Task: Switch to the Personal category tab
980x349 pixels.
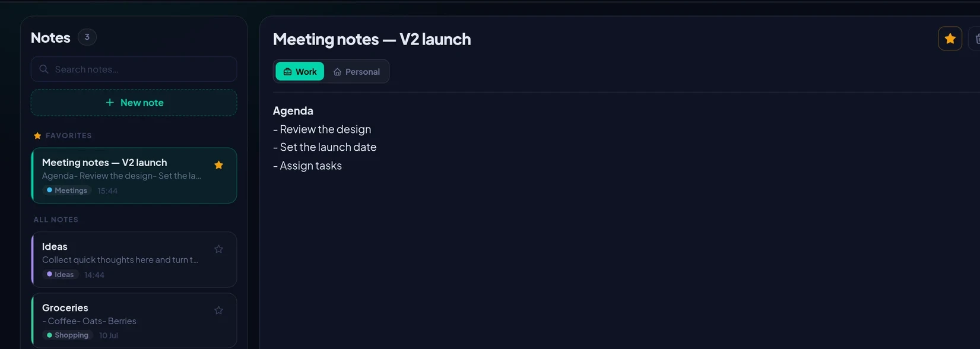Action: click(357, 71)
